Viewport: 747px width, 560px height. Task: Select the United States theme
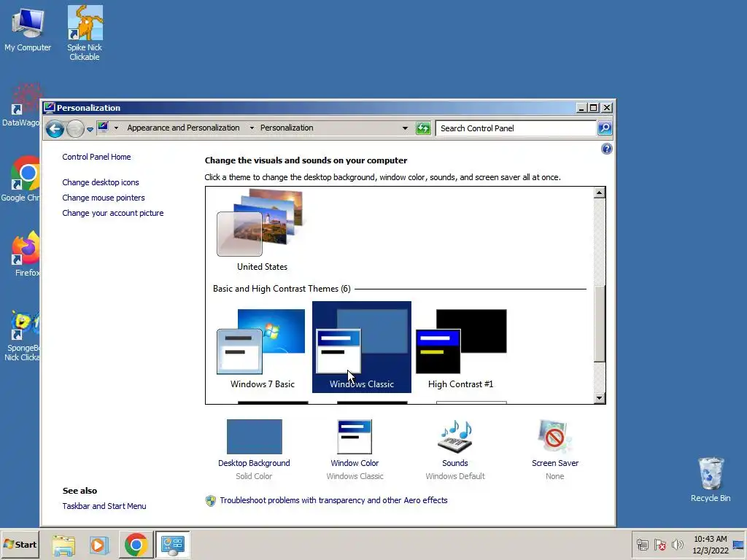tap(262, 230)
